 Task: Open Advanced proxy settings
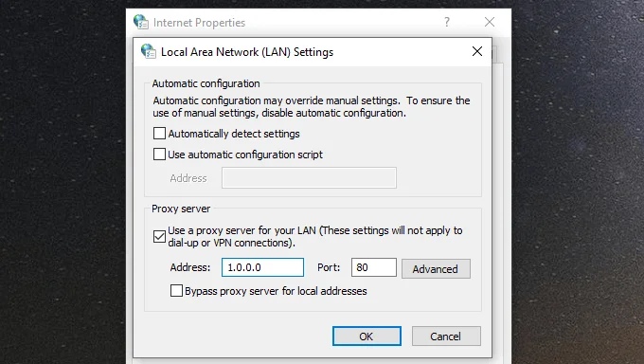coord(436,268)
